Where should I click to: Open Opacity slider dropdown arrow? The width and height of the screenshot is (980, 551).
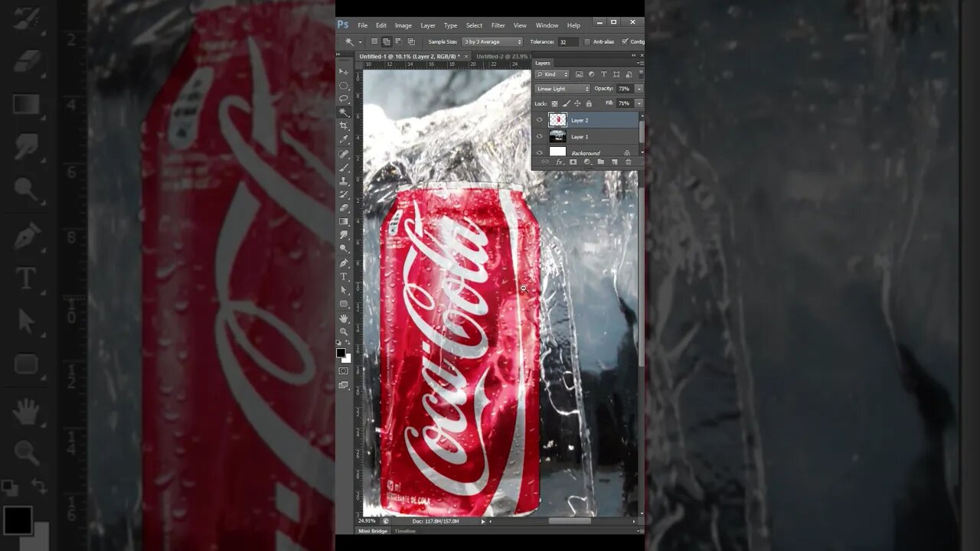(639, 89)
